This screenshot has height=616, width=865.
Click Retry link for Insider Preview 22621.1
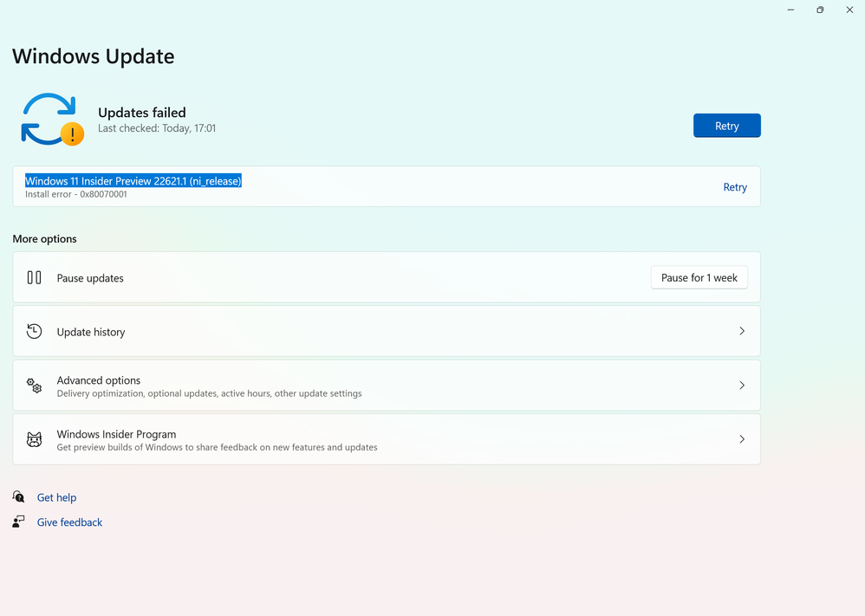(x=735, y=187)
